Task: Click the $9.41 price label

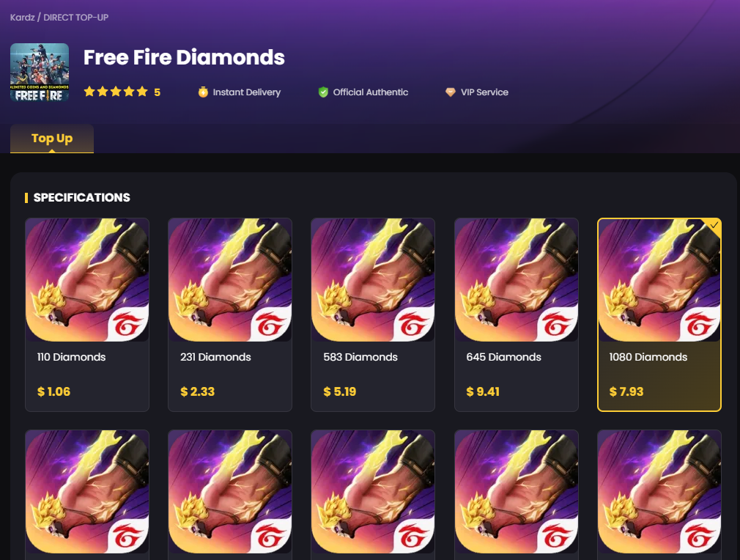Action: [x=483, y=391]
